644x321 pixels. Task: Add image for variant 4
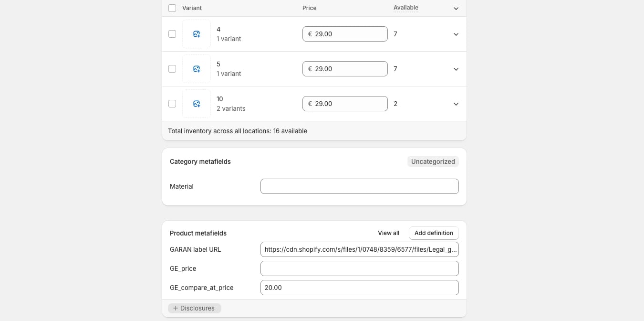click(x=197, y=34)
